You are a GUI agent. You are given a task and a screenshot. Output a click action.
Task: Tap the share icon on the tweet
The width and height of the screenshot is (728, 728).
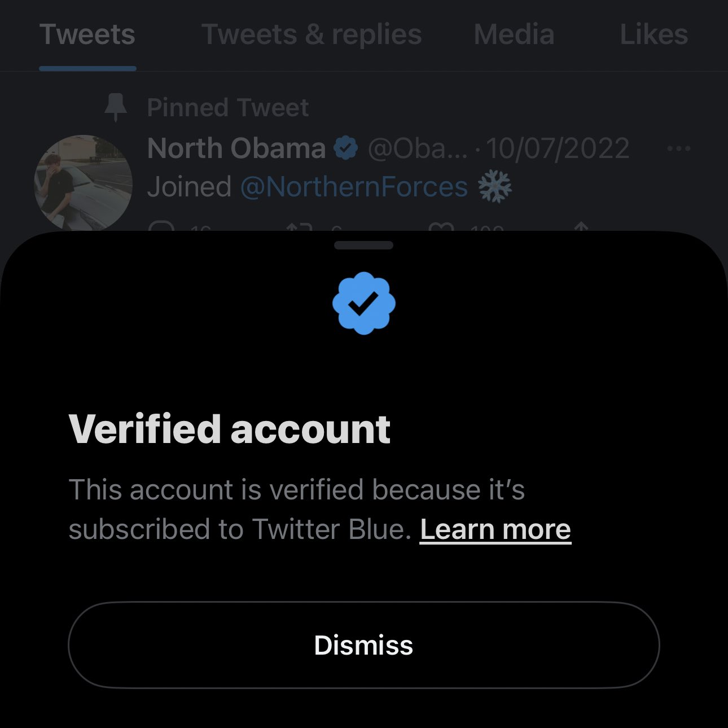[581, 227]
